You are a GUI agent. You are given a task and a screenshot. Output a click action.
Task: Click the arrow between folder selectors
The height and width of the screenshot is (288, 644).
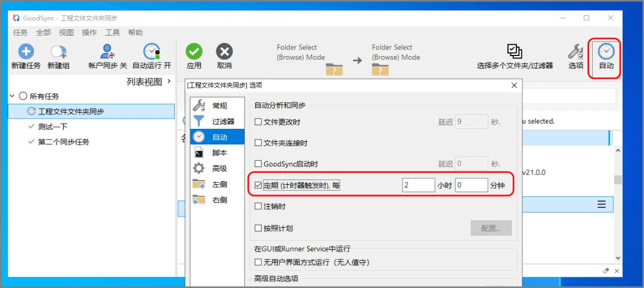click(357, 60)
